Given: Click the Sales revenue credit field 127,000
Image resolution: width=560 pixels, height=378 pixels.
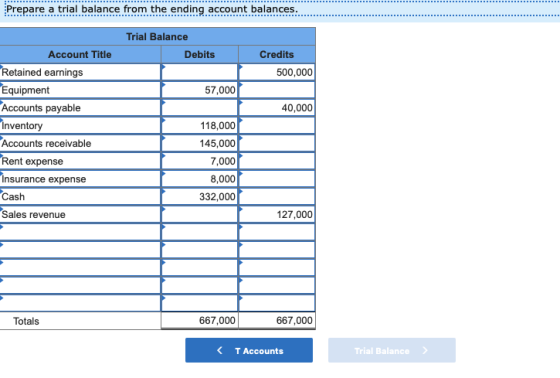Looking at the screenshot, I should [277, 214].
